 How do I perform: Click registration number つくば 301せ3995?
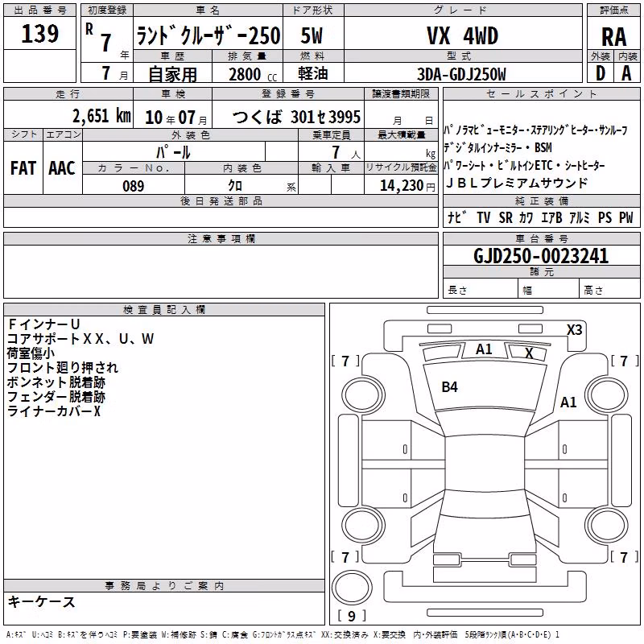tap(296, 117)
